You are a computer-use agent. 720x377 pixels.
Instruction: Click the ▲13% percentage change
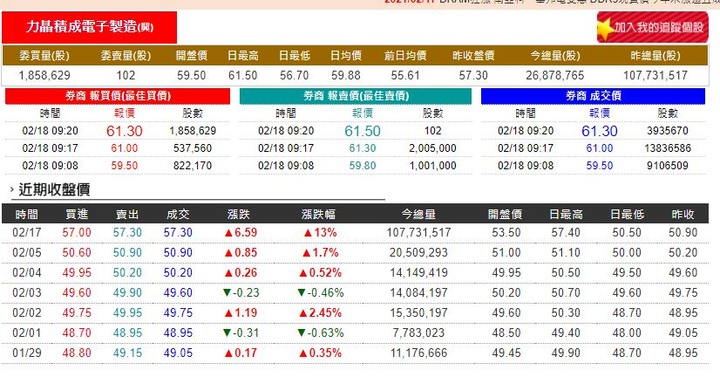[320, 232]
